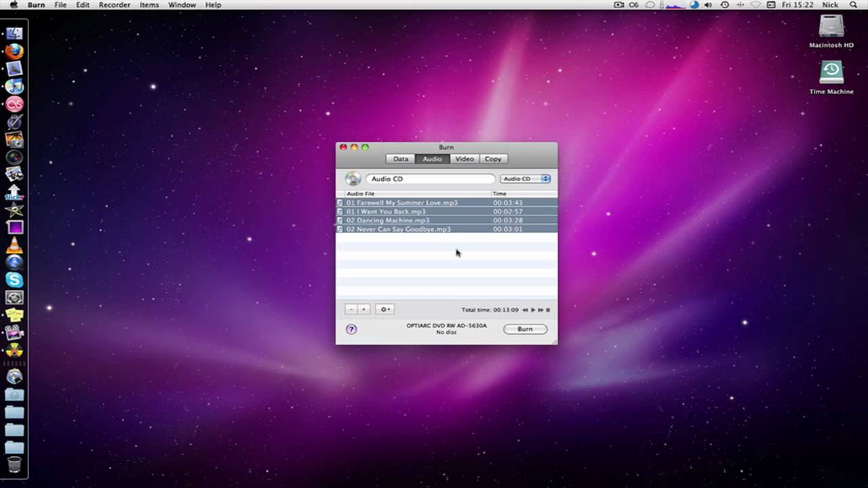Click the 00:03:43 time cell
Image resolution: width=868 pixels, height=488 pixels.
click(x=507, y=203)
